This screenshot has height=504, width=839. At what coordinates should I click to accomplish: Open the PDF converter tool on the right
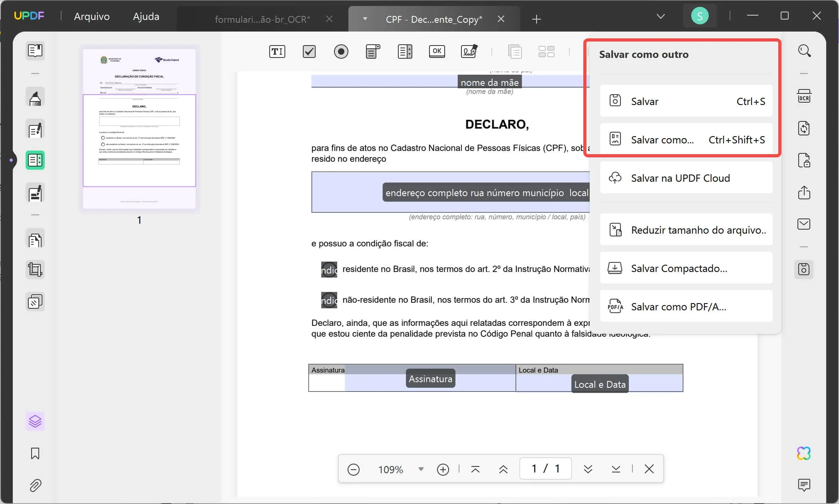(x=805, y=128)
